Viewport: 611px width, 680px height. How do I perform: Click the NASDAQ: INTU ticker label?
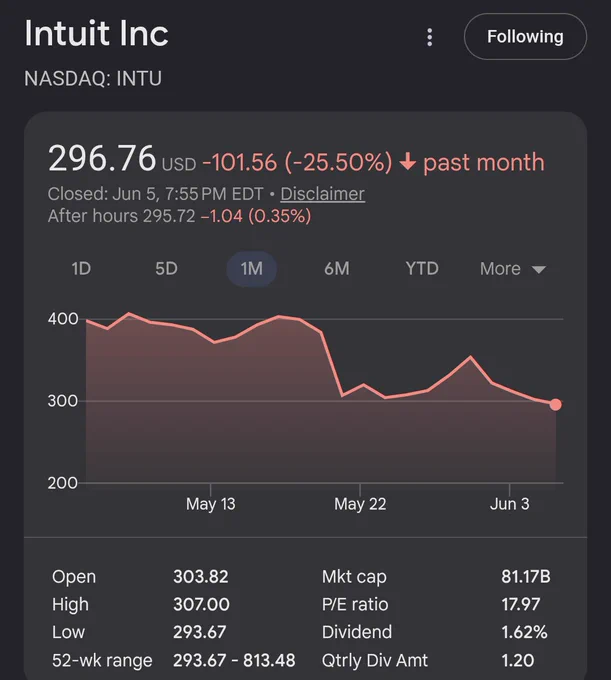[93, 78]
